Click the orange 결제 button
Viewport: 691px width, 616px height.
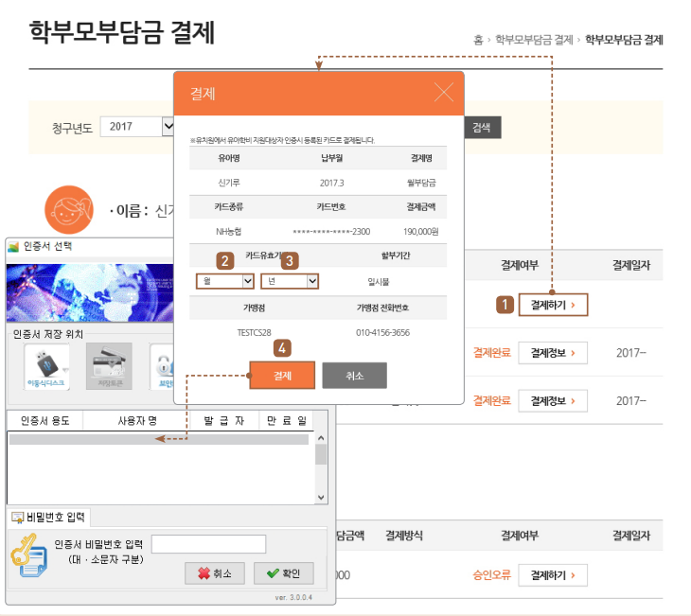(x=282, y=376)
